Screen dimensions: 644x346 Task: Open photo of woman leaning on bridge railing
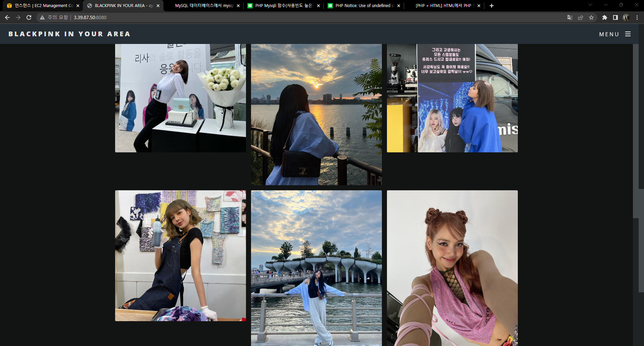point(316,268)
